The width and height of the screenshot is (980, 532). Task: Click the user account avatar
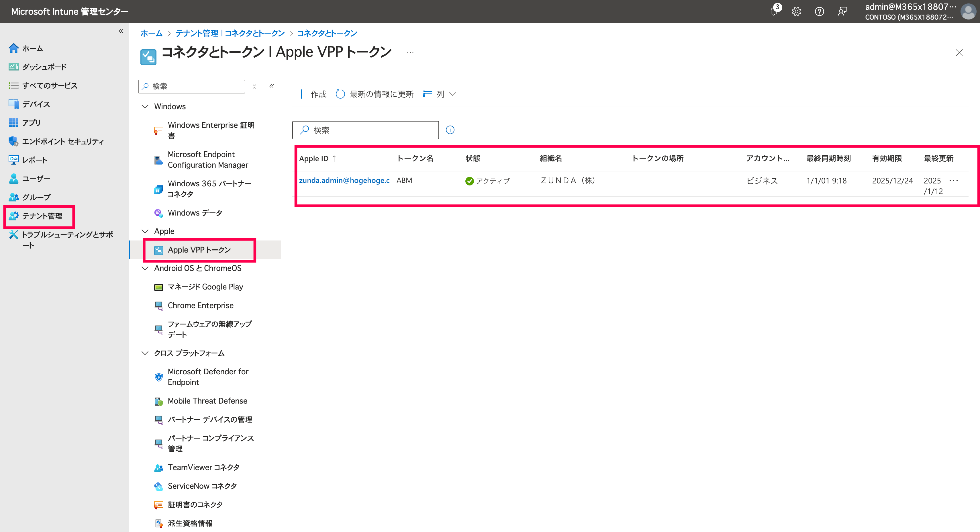coord(968,11)
